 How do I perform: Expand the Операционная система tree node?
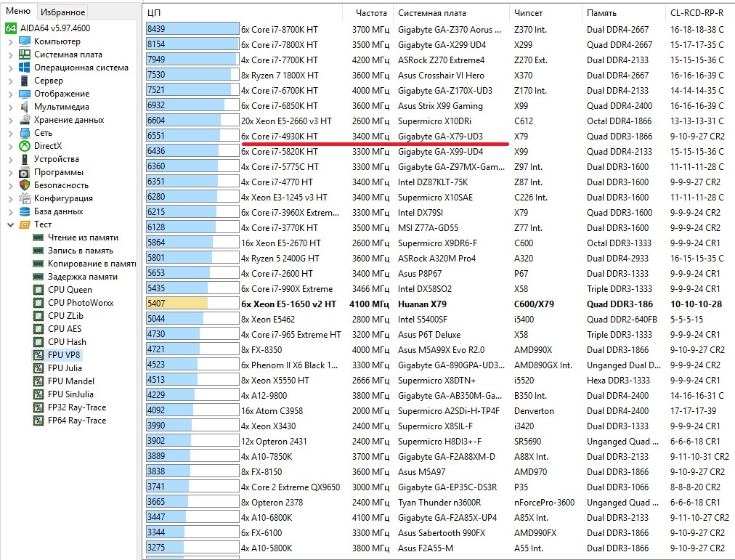tap(11, 68)
